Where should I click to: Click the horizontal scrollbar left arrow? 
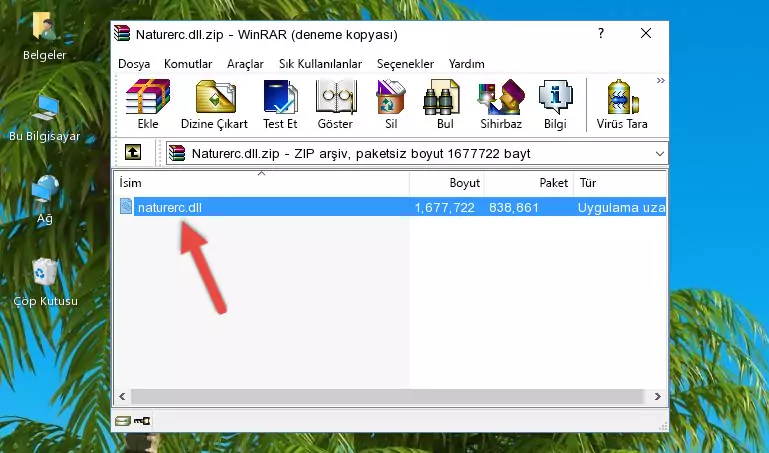pos(123,396)
